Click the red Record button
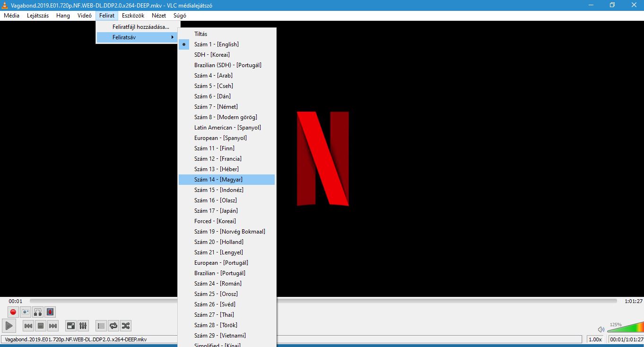The height and width of the screenshot is (347, 644). click(13, 312)
